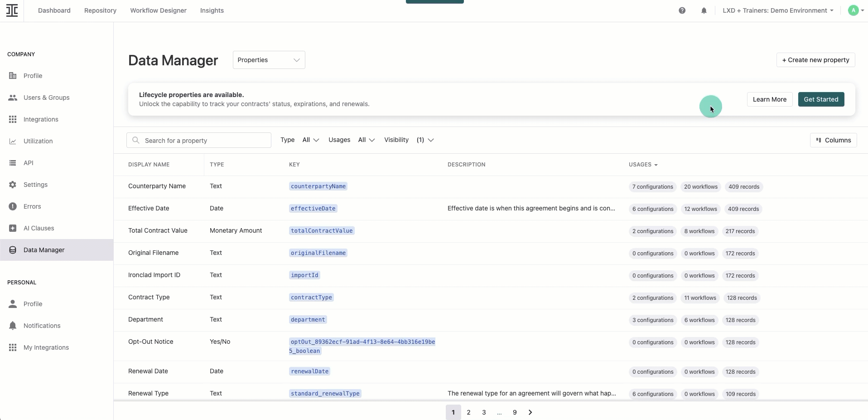868x420 pixels.
Task: Click 11 workflows for Contract Type
Action: [700, 298]
